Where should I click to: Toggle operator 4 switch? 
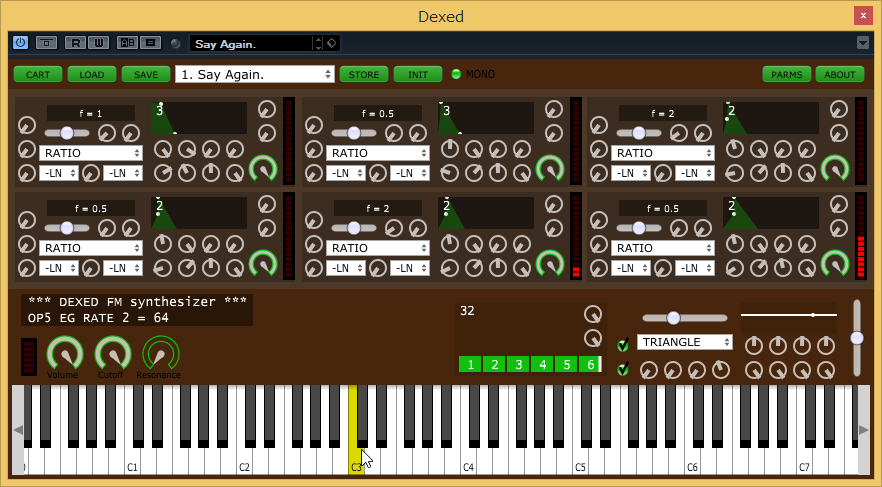(543, 364)
